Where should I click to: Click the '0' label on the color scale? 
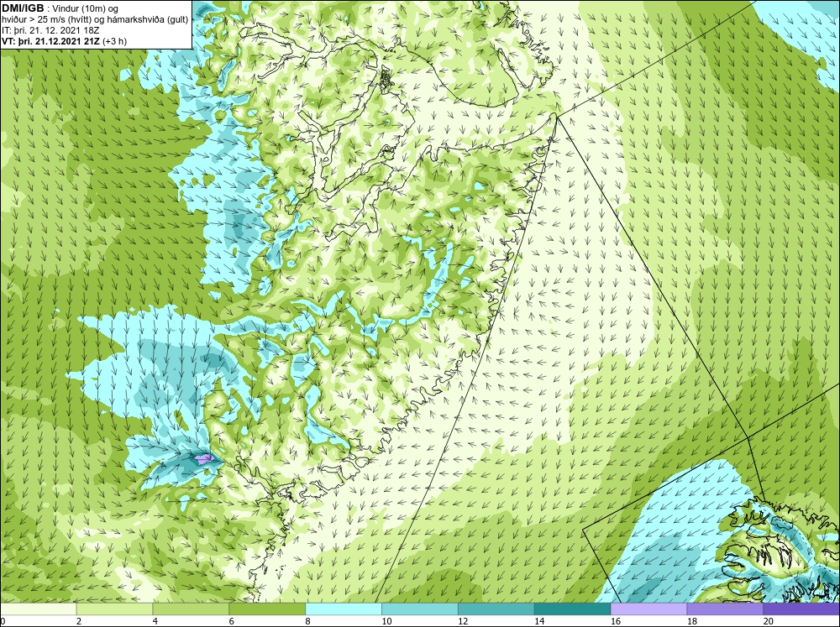point(3,621)
